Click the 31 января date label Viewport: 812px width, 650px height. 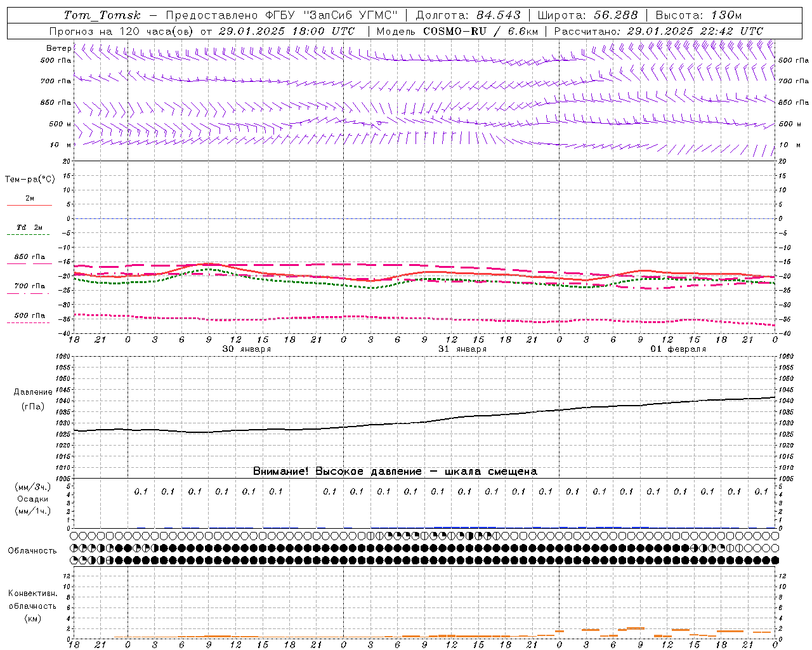[462, 349]
